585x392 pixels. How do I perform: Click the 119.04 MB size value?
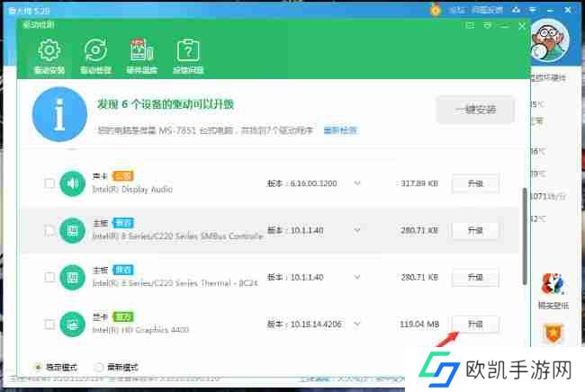pyautogui.click(x=419, y=325)
